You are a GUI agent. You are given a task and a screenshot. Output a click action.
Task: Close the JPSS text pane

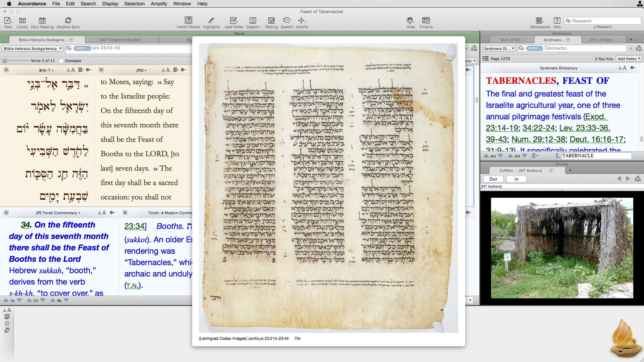[101, 70]
